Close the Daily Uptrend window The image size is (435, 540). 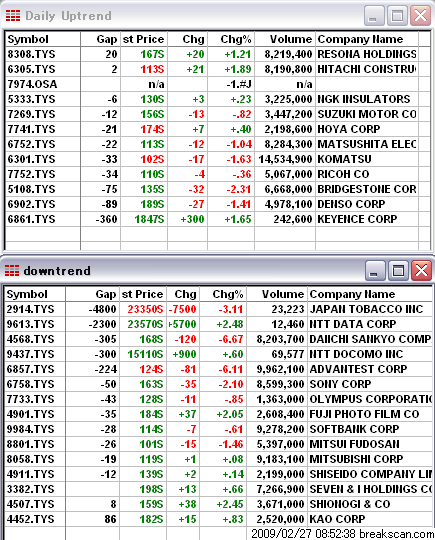420,15
